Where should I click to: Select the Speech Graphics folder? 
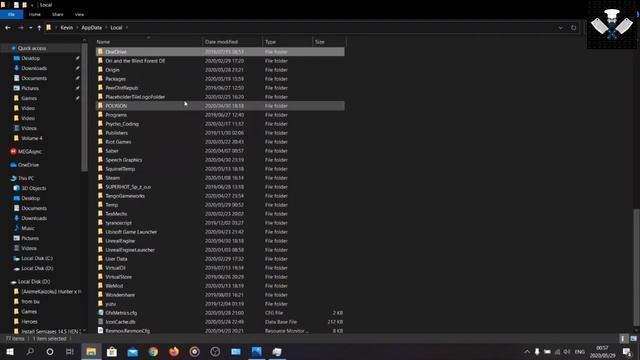coord(220,160)
